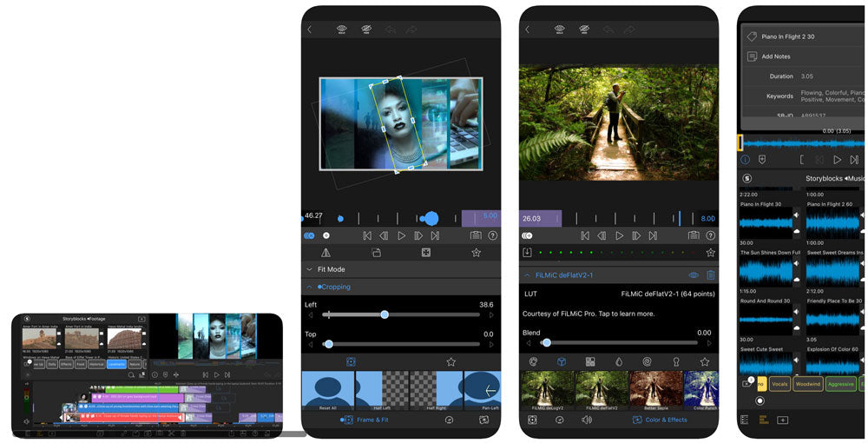Viewport: 868px width, 443px height.
Task: Add a keyframe in Frame & Fit editor
Action: coord(326,235)
